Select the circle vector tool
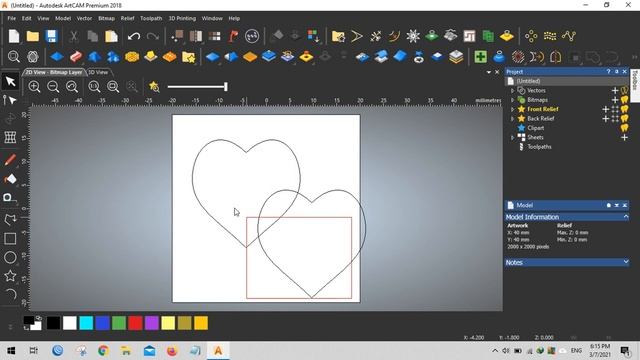The width and height of the screenshot is (640, 360). point(10,258)
